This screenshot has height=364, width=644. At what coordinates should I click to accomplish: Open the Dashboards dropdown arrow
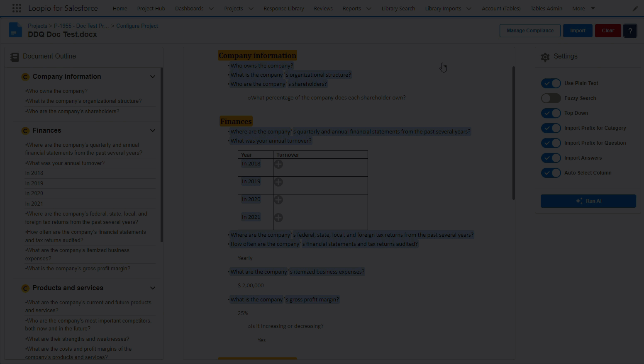tap(211, 8)
